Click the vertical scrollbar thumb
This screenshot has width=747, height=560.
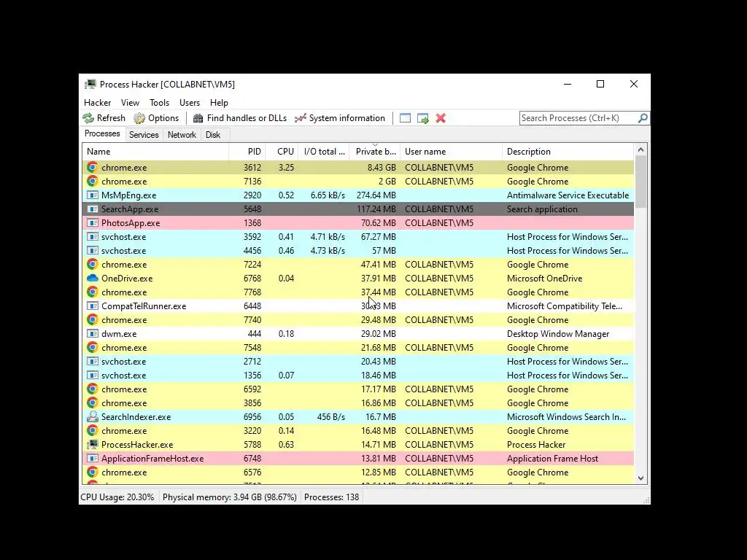pyautogui.click(x=640, y=182)
